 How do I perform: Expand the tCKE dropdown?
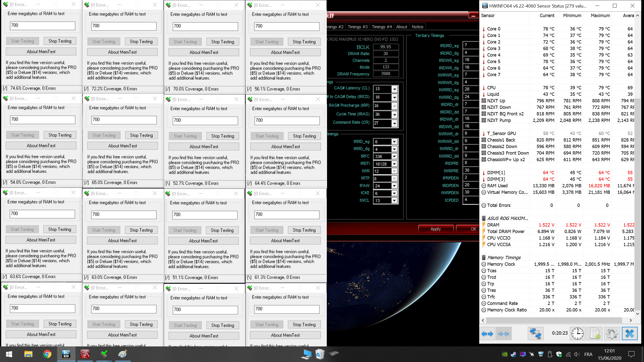coord(394,193)
